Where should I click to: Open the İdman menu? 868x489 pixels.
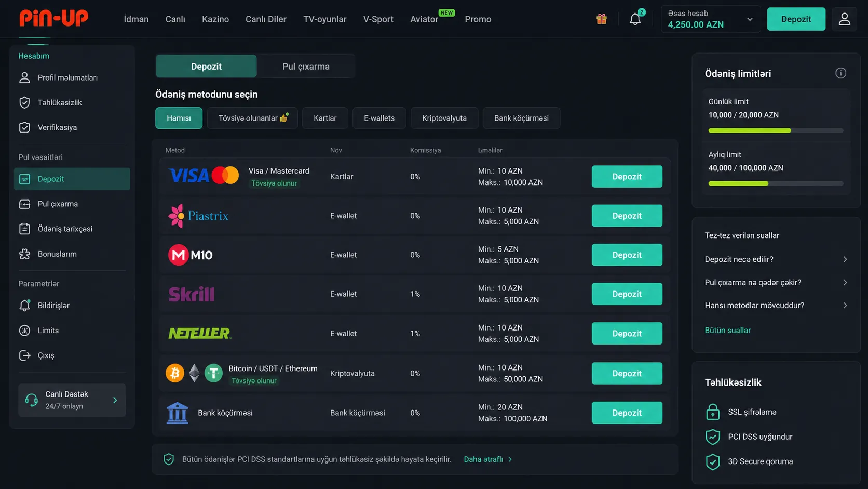coord(136,19)
